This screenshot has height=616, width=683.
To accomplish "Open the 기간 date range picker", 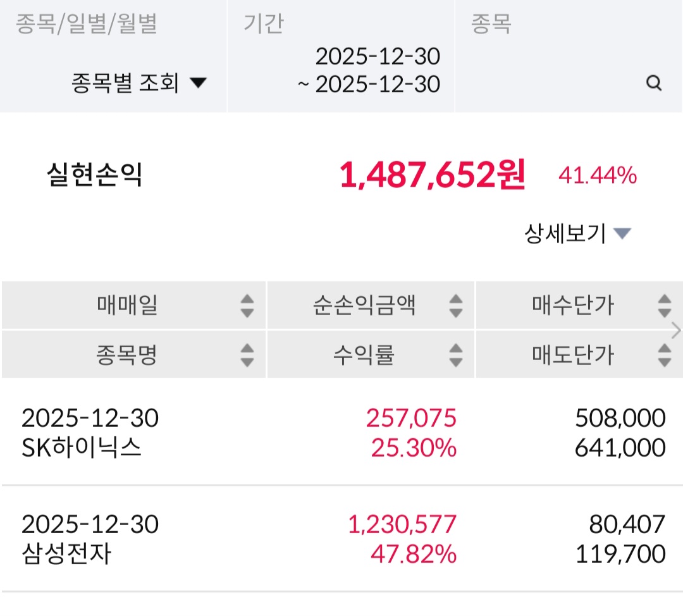I will click(370, 70).
